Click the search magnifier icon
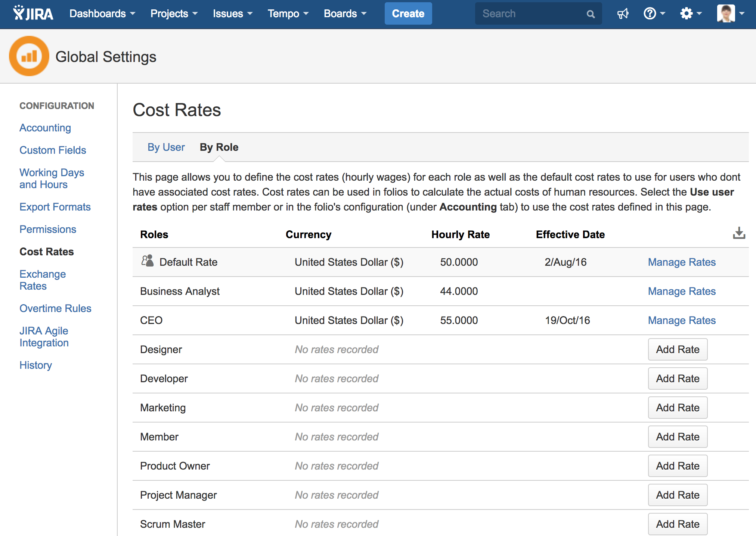This screenshot has height=536, width=756. 590,14
